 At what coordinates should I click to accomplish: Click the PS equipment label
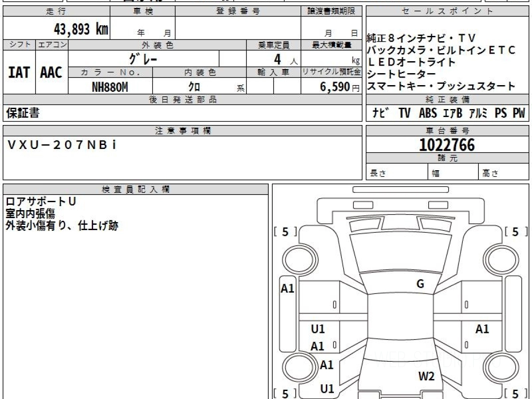tap(501, 113)
